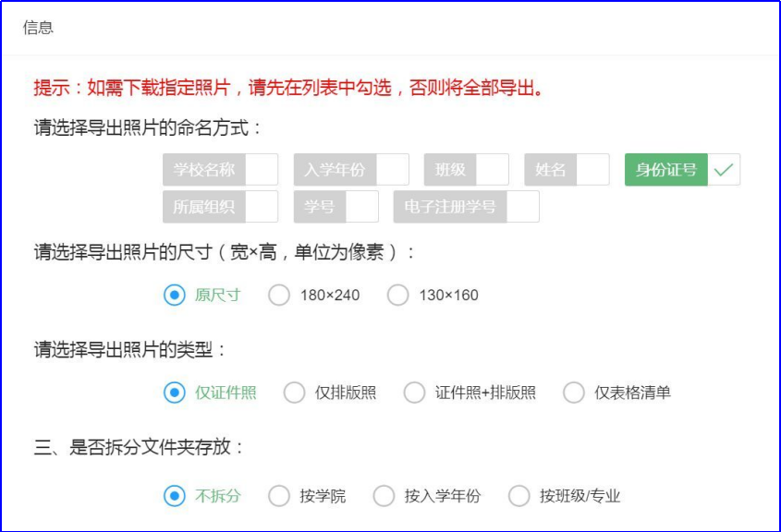The height and width of the screenshot is (532, 781).
Task: Toggle the 电子注册学号 naming option
Action: pos(466,207)
